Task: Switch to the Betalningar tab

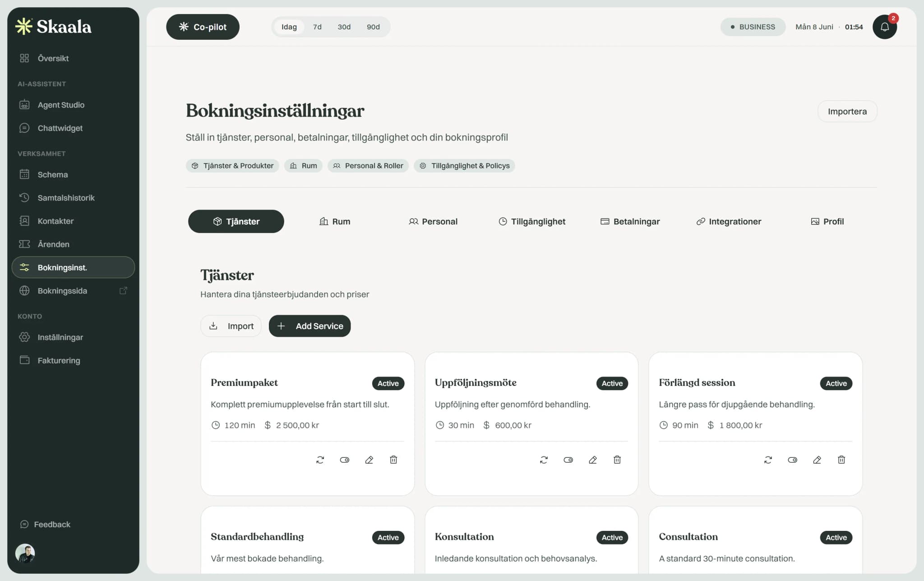Action: click(x=630, y=221)
